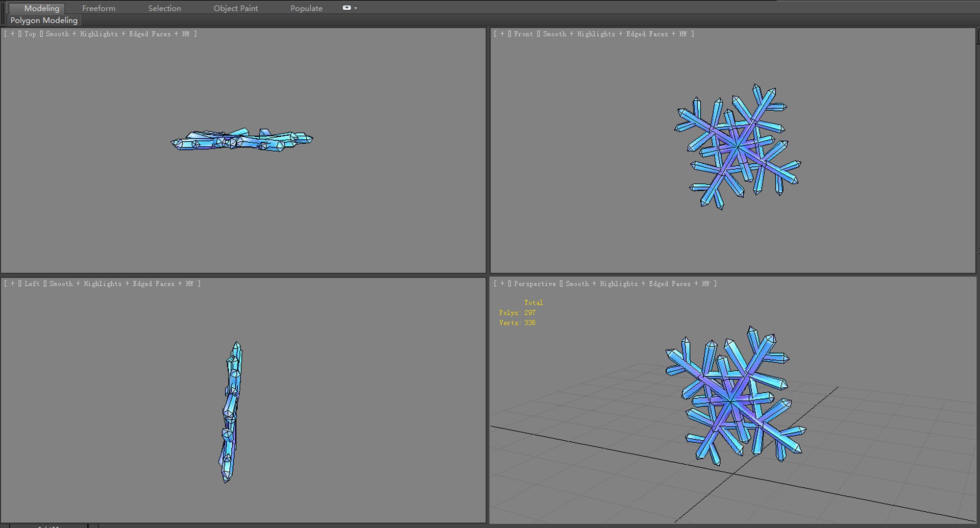The width and height of the screenshot is (980, 528).
Task: Click the Perspective viewport name label
Action: click(535, 284)
